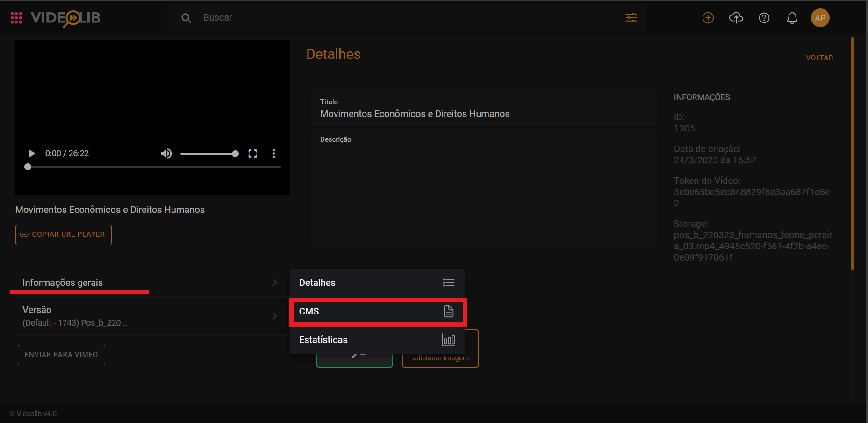Viewport: 868px width, 423px height.
Task: Click the CMS document icon
Action: click(449, 311)
